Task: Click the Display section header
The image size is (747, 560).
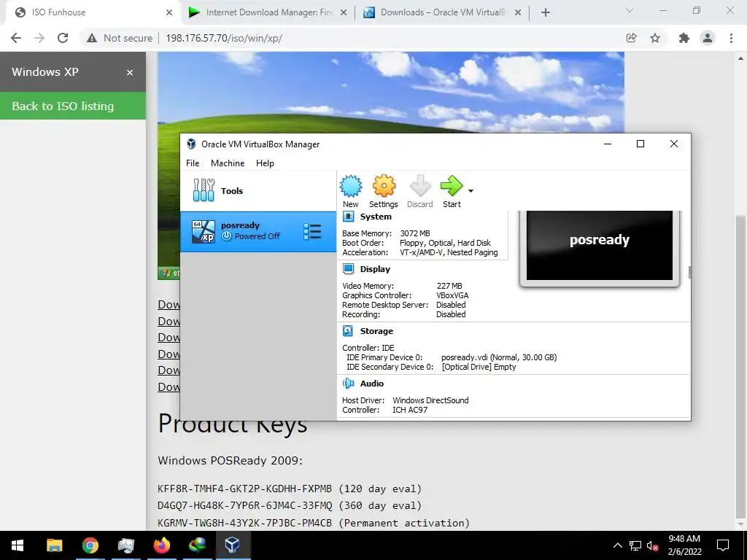Action: (x=375, y=269)
